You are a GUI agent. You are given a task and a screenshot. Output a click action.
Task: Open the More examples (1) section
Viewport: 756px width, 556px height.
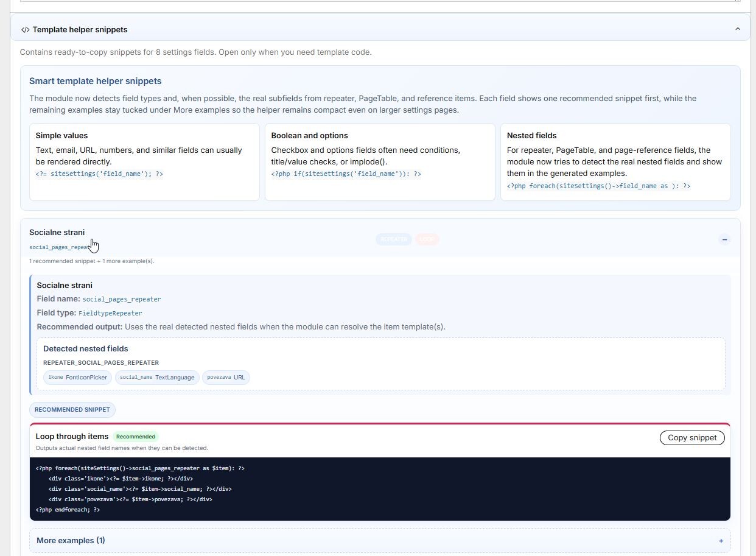point(71,541)
